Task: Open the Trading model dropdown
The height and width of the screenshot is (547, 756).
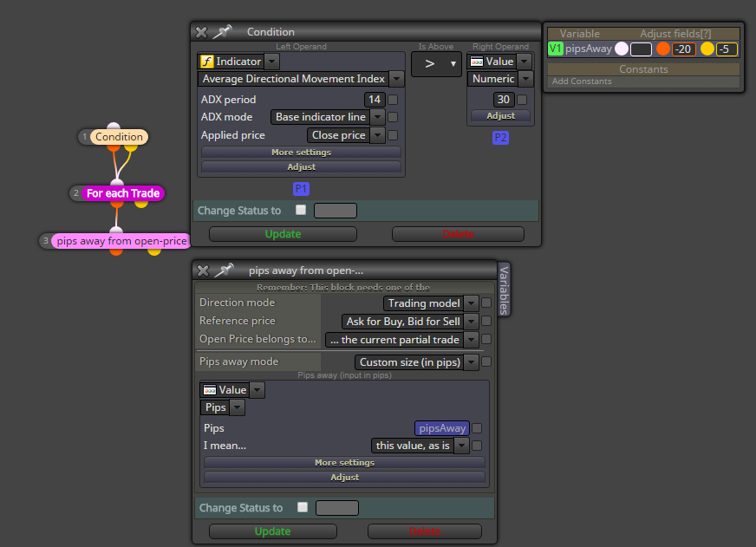Action: (472, 303)
